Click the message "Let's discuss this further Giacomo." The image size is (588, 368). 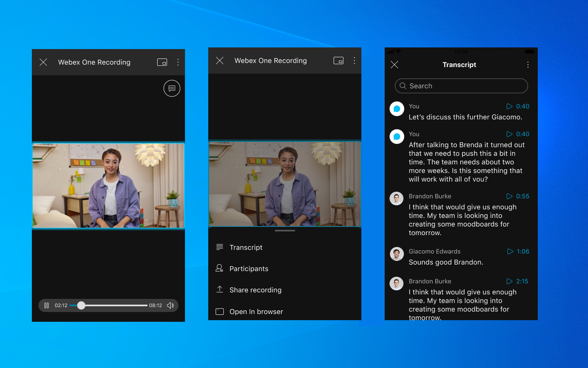point(465,117)
